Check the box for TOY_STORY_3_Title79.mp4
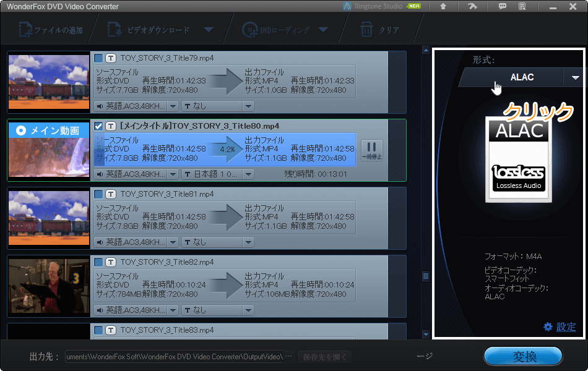Viewport: 588px width, 371px height. 98,58
